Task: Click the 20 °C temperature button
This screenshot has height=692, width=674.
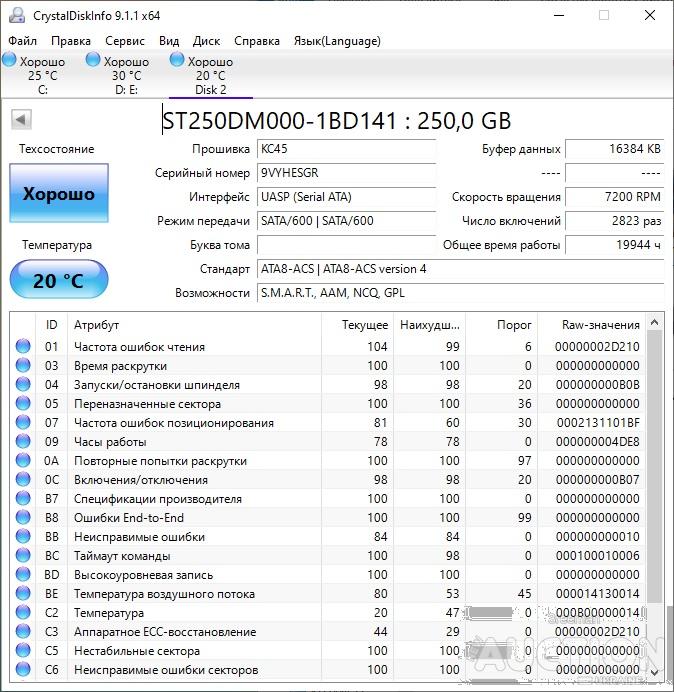Action: (x=59, y=280)
